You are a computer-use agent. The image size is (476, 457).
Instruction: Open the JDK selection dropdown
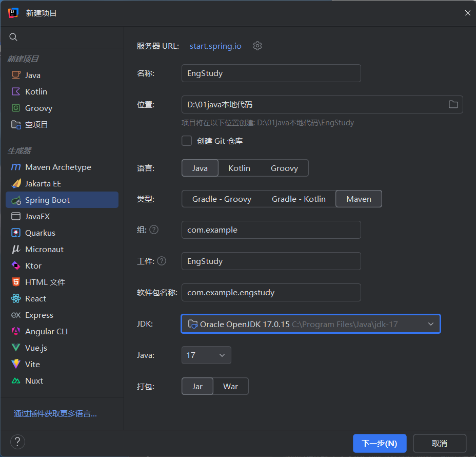point(310,324)
